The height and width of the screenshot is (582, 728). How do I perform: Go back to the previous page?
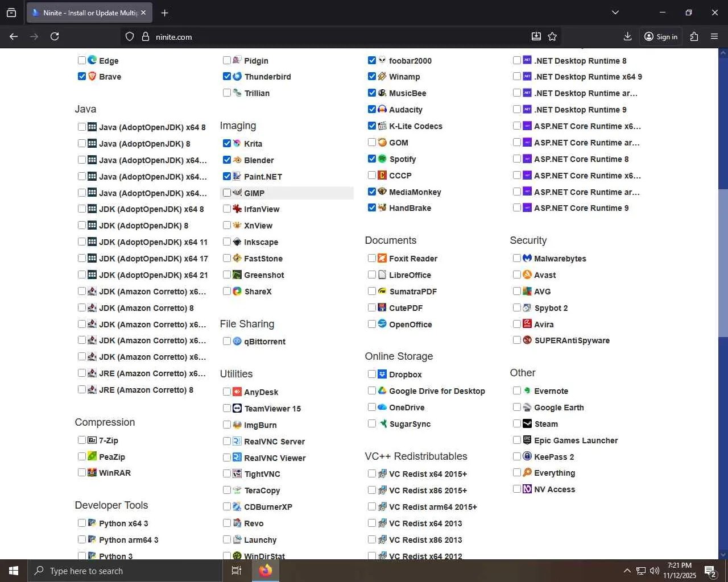(14, 36)
